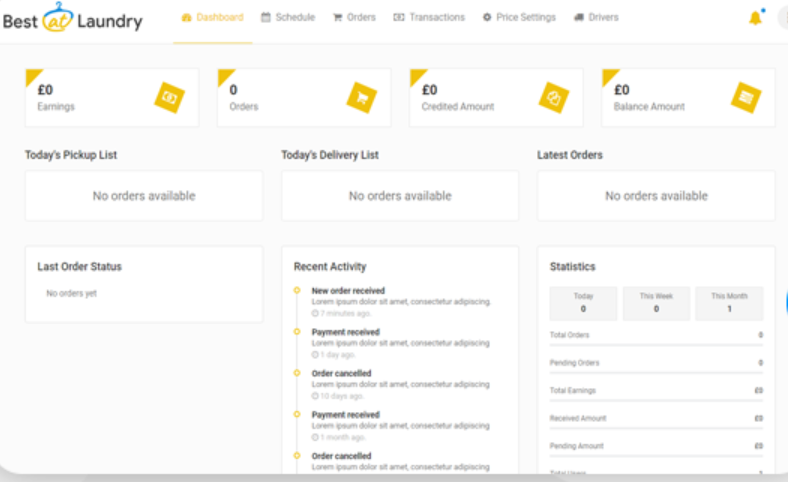Click the Today's Pickup List heading

(71, 155)
